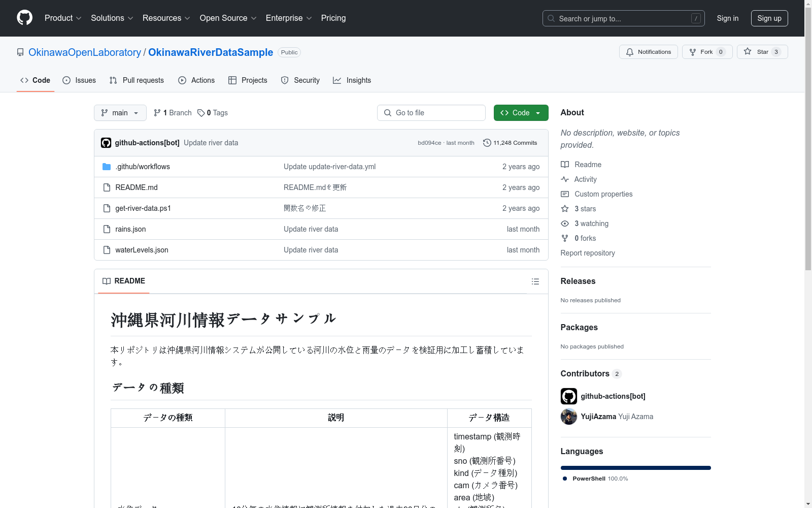Click the Activity pulse icon in About

565,179
